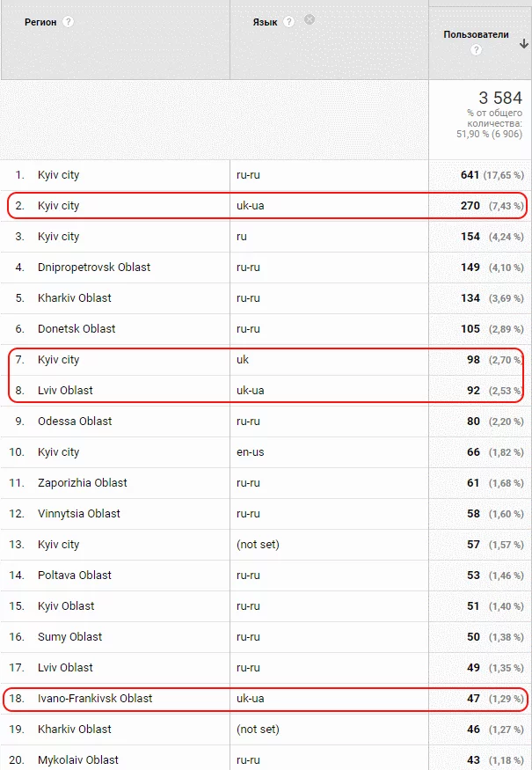Image resolution: width=532 pixels, height=770 pixels.
Task: Click help icon next to Регион header
Action: tap(69, 22)
